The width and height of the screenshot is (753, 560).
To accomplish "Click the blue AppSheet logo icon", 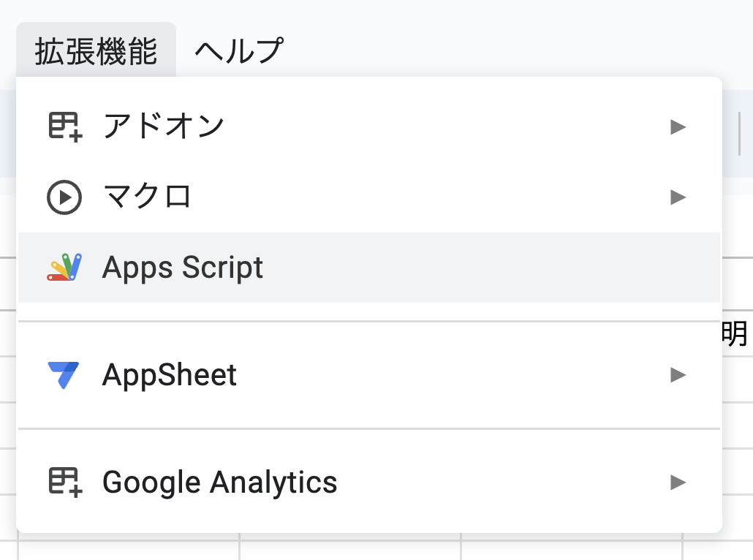I will (64, 375).
